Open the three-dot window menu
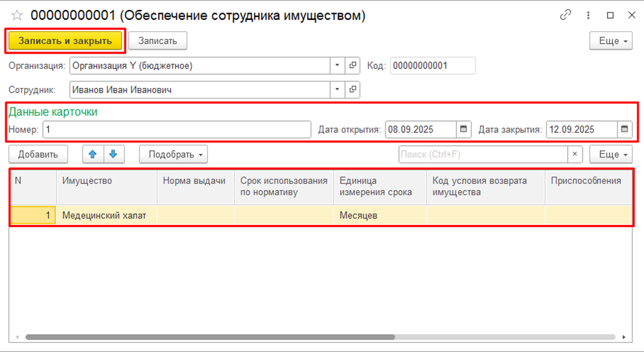 [588, 15]
